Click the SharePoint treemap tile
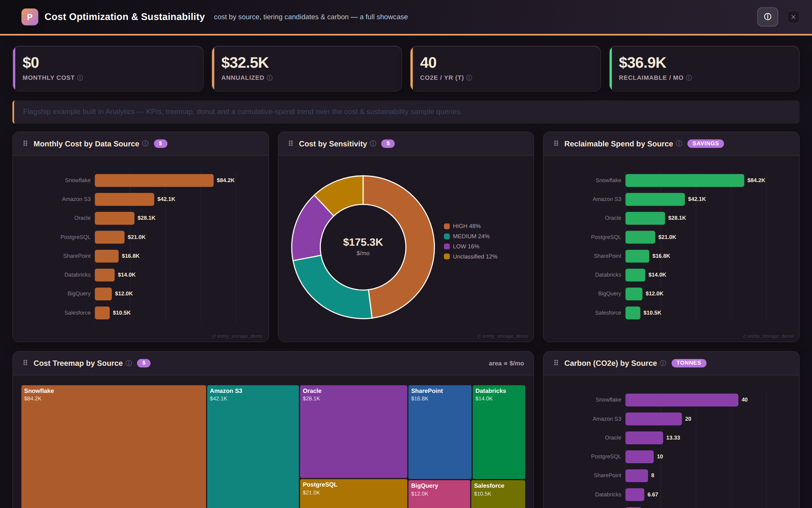 coord(440,432)
